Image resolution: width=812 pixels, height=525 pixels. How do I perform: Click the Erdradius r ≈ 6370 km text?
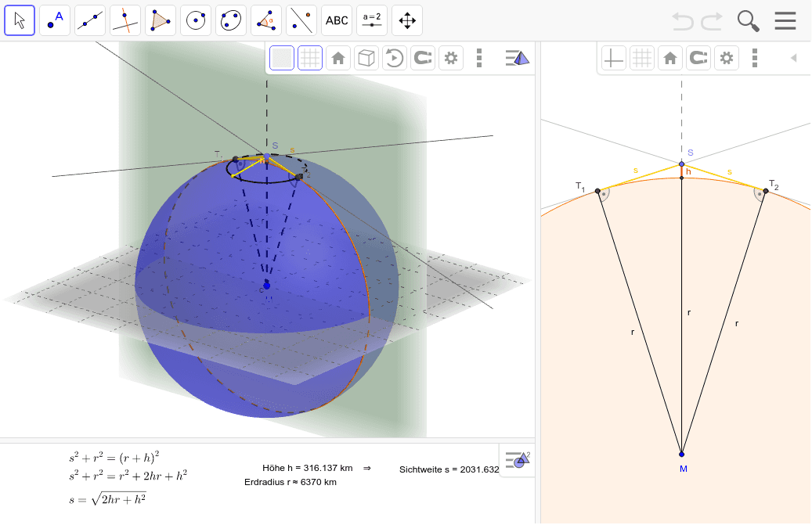point(291,482)
